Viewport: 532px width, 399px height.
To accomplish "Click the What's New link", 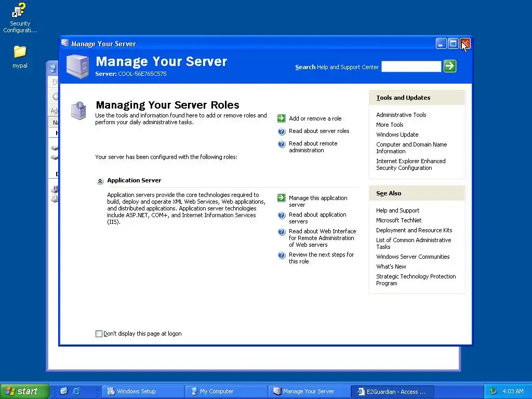I will tap(391, 267).
